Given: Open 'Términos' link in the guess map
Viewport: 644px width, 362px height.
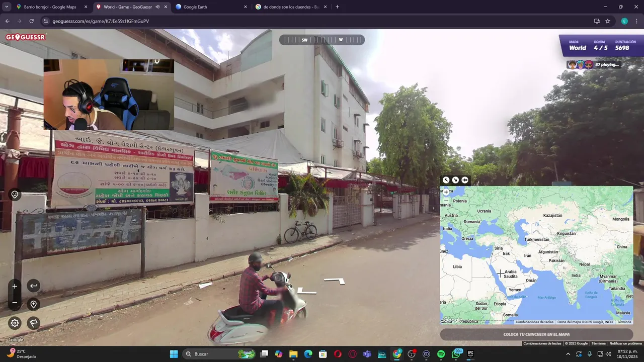Looking at the screenshot, I should click(x=624, y=322).
